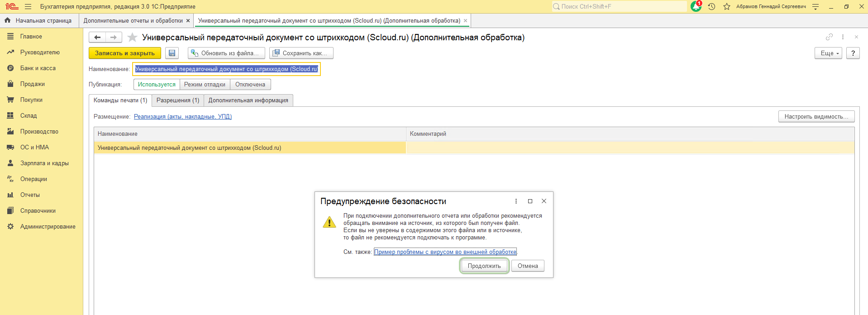This screenshot has width=868, height=315.
Task: Click Отмена in security warning
Action: click(528, 266)
